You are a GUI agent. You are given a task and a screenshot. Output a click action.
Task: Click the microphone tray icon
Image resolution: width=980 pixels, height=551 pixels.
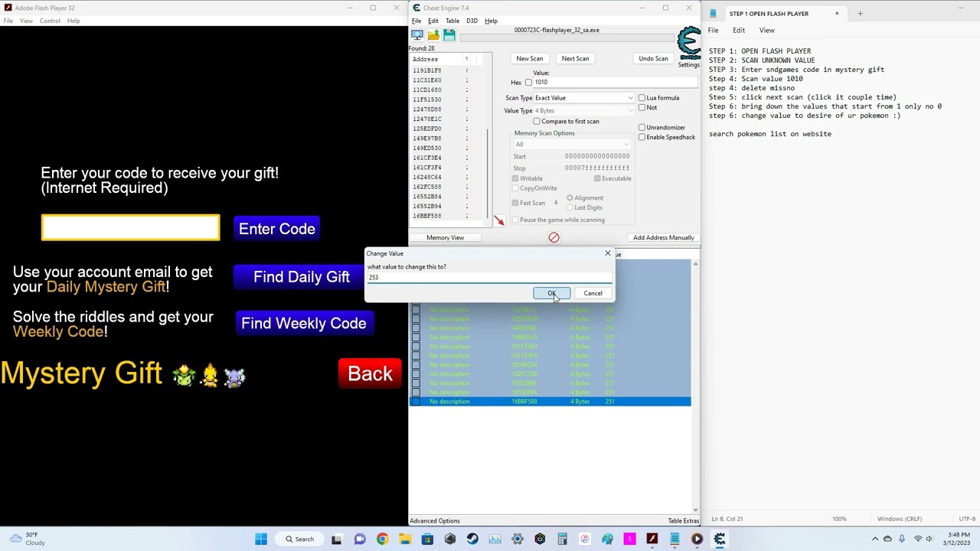click(902, 539)
